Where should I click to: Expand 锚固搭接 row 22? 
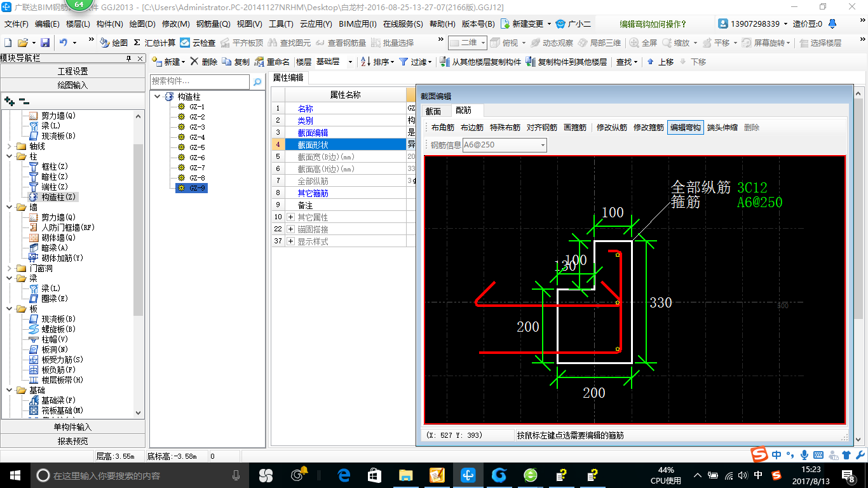[x=290, y=229]
